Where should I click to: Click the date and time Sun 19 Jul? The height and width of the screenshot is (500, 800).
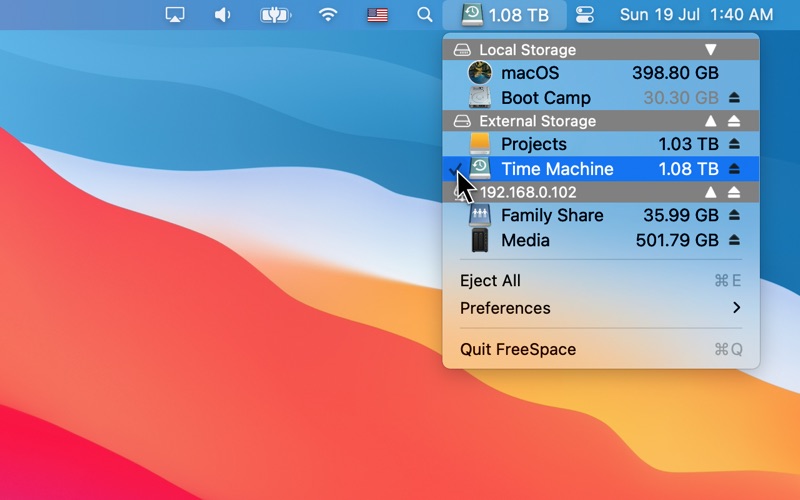(x=696, y=15)
